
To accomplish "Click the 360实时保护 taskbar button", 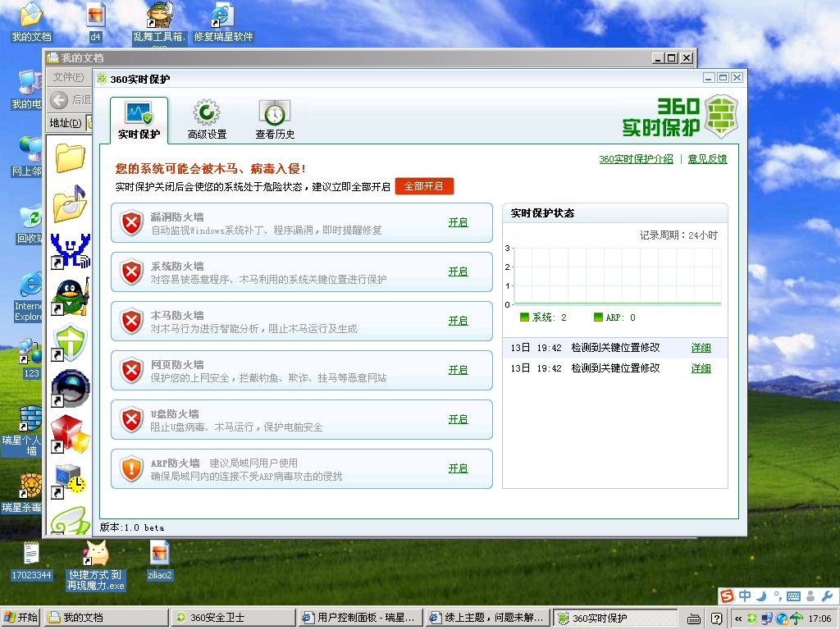I will pyautogui.click(x=615, y=618).
